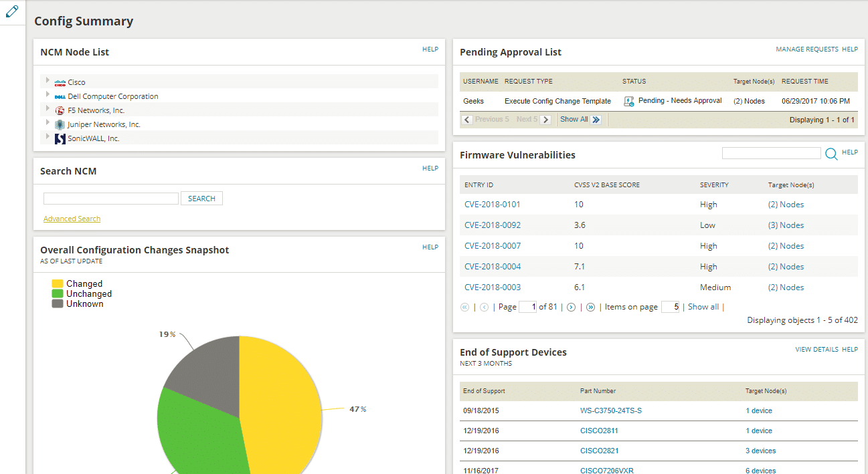The height and width of the screenshot is (474, 868).
Task: Open HELP for Search NCM panel
Action: click(x=430, y=168)
